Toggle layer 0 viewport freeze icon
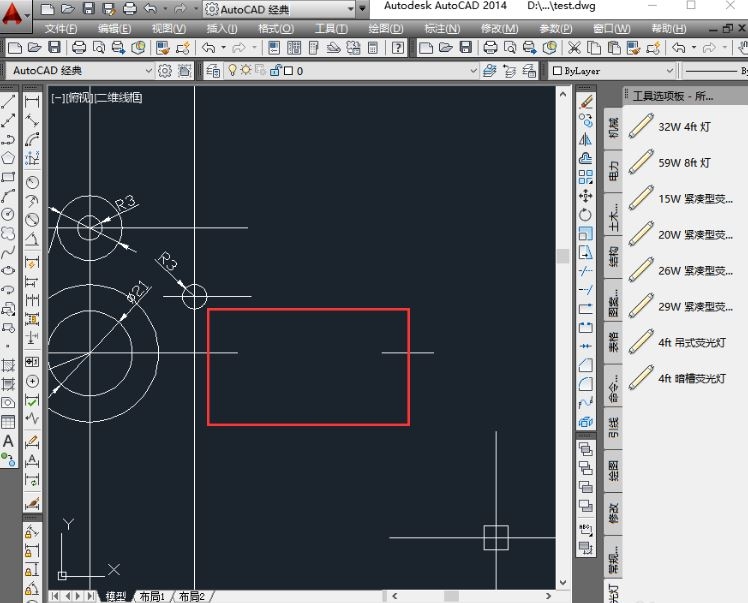 (x=260, y=70)
